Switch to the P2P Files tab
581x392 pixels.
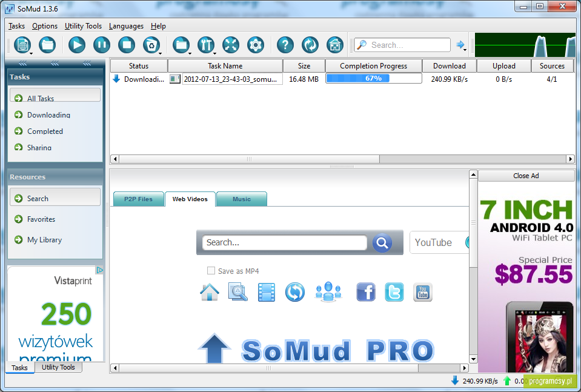[138, 199]
